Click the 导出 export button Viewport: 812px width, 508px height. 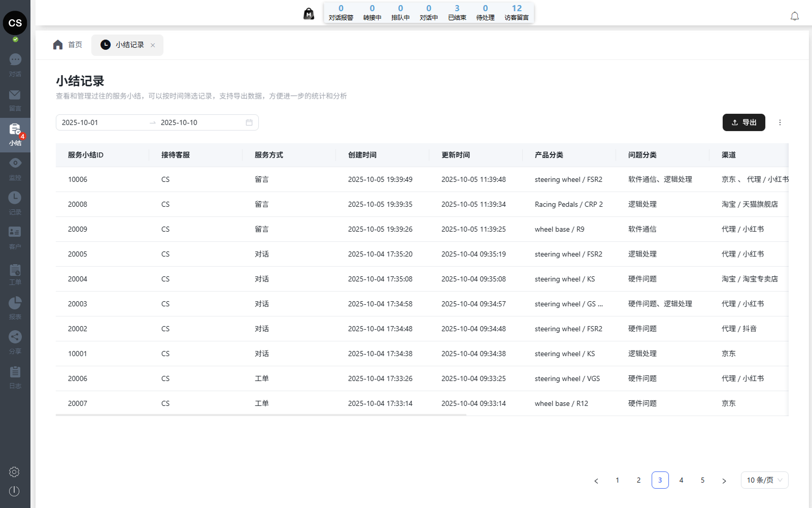(743, 122)
